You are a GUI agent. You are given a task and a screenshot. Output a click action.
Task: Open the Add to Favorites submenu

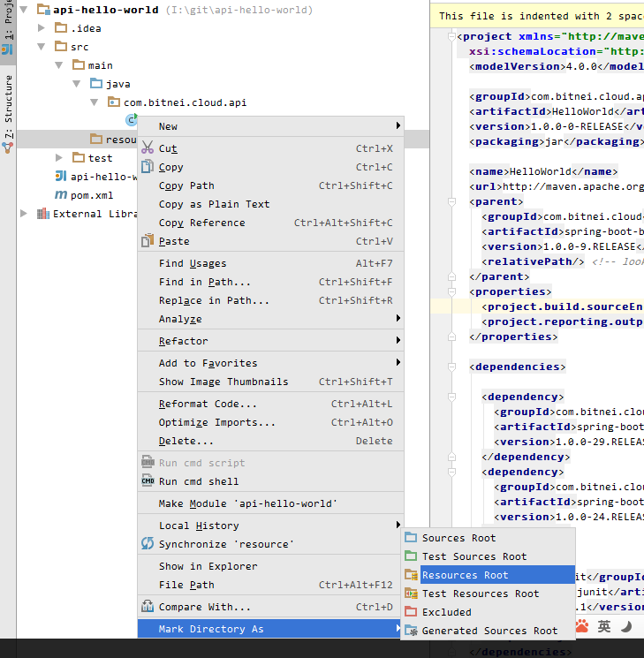pos(271,363)
